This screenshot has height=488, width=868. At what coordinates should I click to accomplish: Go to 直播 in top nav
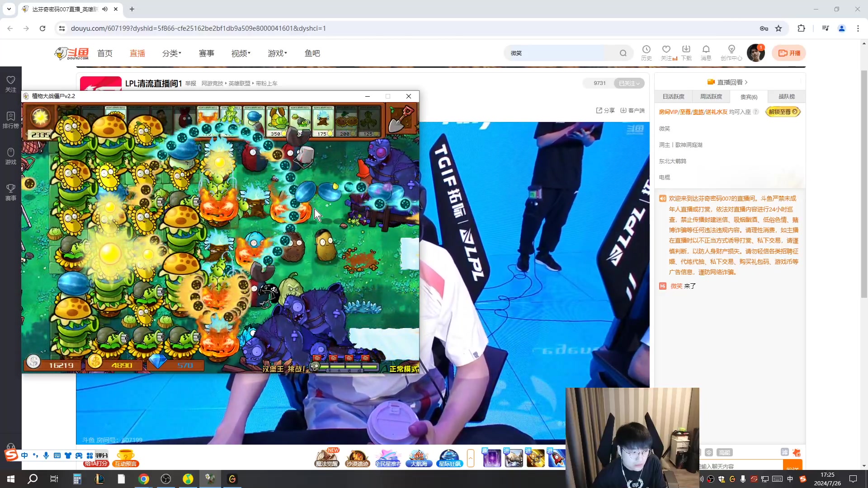[137, 53]
